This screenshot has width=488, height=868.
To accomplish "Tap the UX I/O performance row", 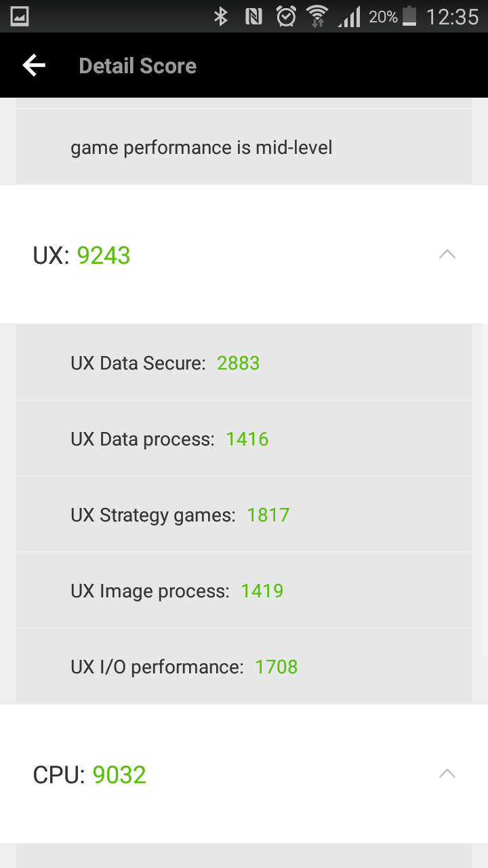I will (244, 667).
